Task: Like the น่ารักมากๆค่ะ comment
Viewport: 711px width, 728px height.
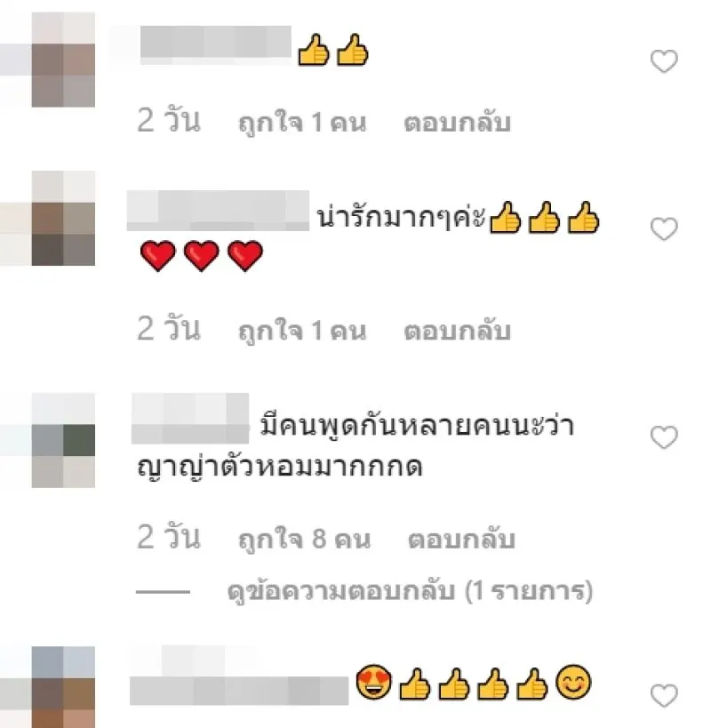Action: [664, 229]
